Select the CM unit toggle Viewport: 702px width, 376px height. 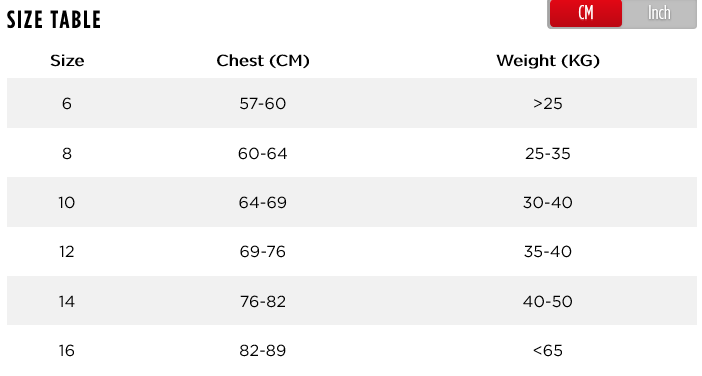tap(586, 13)
